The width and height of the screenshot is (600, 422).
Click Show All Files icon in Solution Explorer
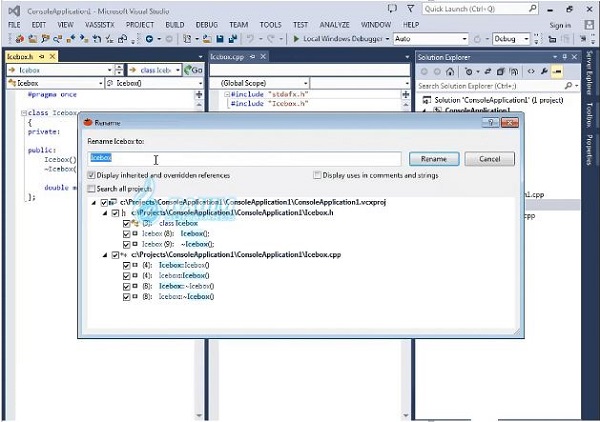coord(516,72)
